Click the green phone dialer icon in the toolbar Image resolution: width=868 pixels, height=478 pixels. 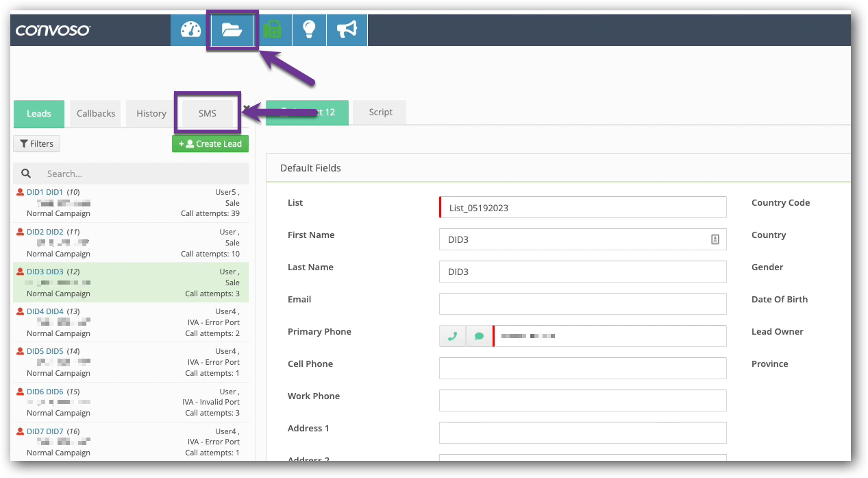click(274, 29)
